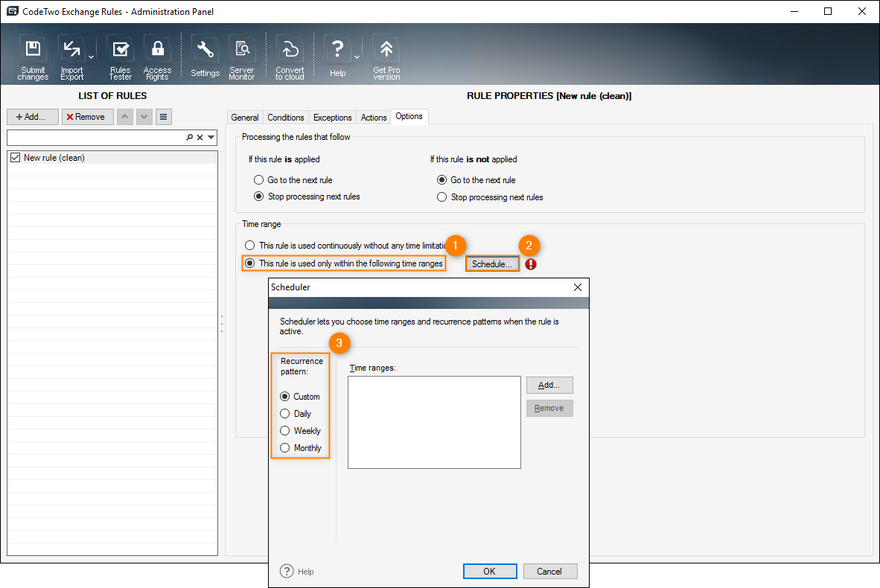Image resolution: width=880 pixels, height=588 pixels.
Task: Click inside the Time ranges list box
Action: pyautogui.click(x=434, y=422)
